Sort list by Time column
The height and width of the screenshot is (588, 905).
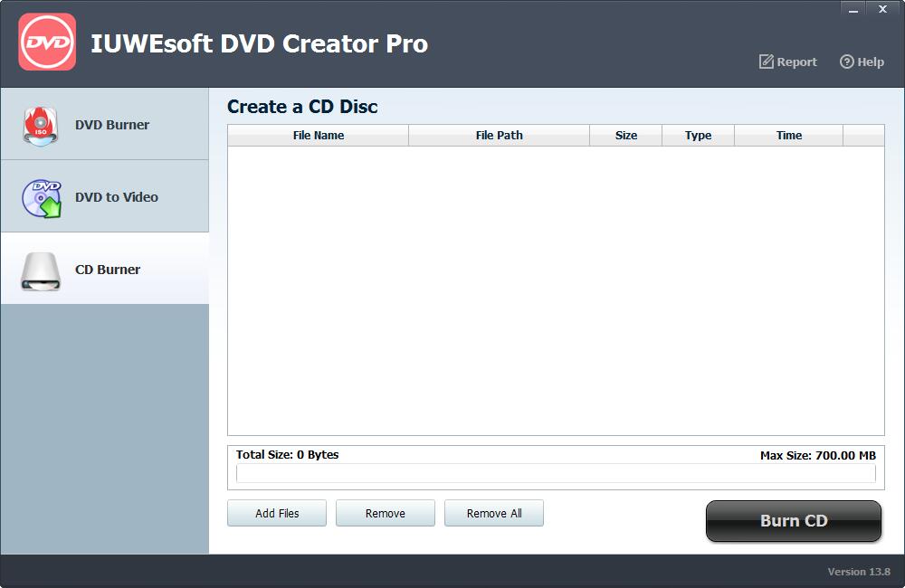click(789, 135)
